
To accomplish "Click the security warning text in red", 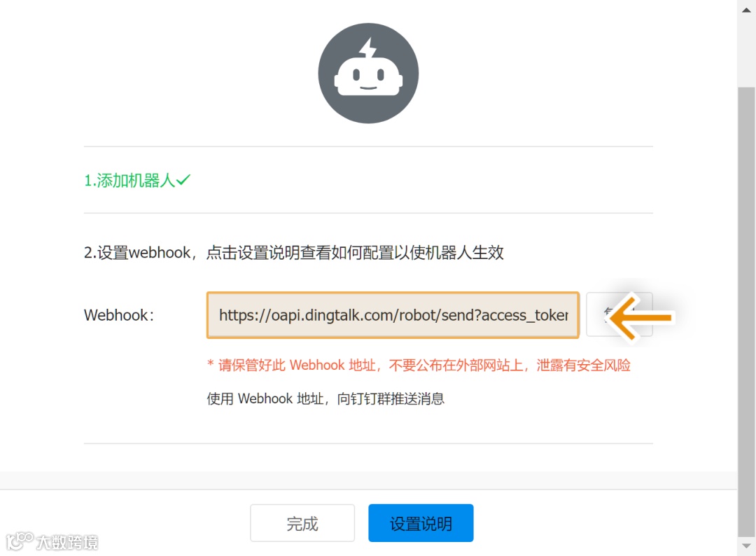I will point(418,365).
